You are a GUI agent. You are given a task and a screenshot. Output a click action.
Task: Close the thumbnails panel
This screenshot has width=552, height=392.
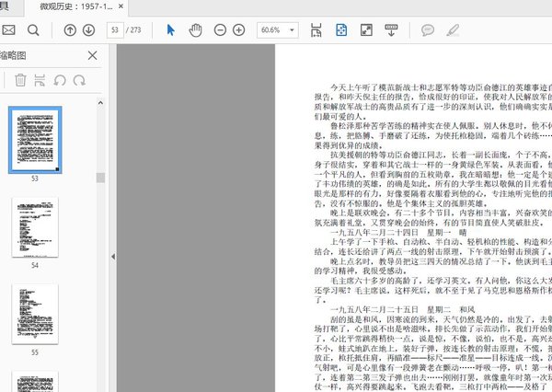coord(93,55)
